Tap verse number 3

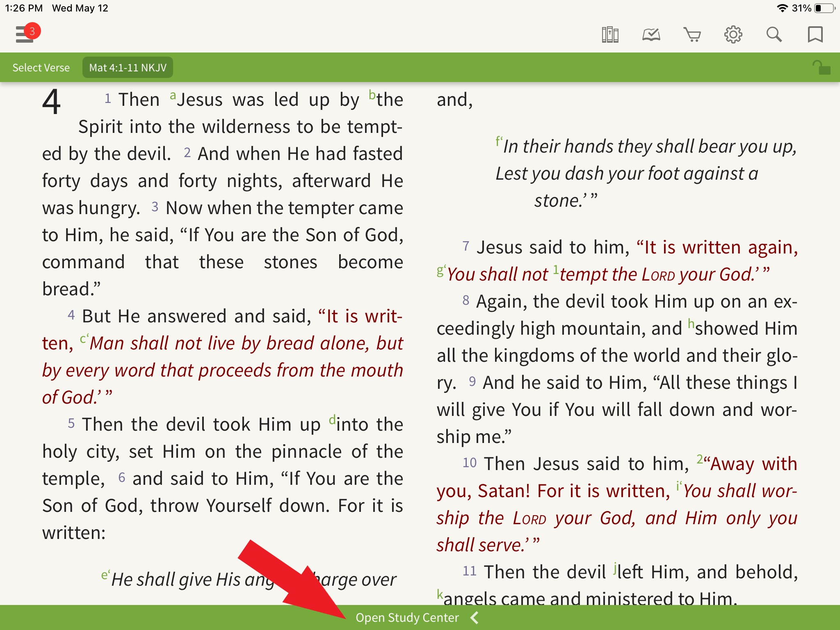[x=155, y=207]
